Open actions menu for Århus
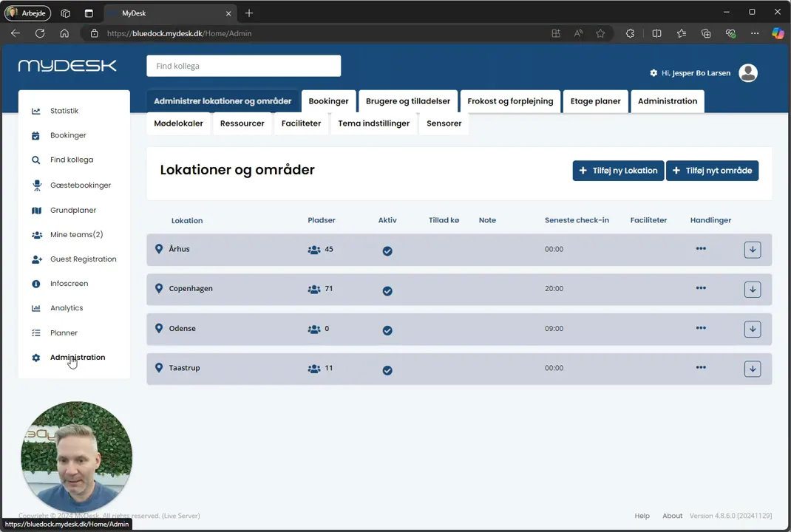This screenshot has height=532, width=791. click(701, 248)
